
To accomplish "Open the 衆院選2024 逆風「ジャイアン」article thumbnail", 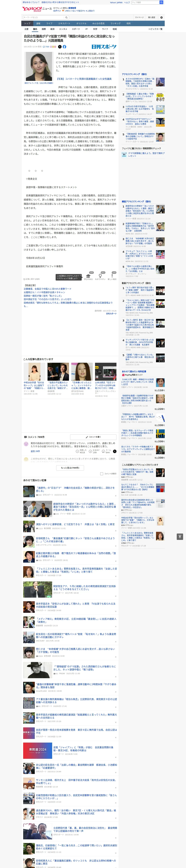I will pyautogui.click(x=38, y=751).
